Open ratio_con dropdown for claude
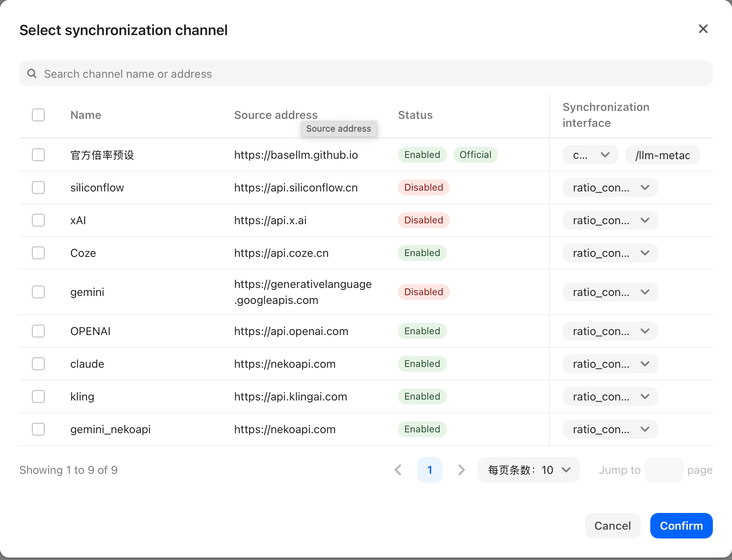732x560 pixels. click(610, 364)
